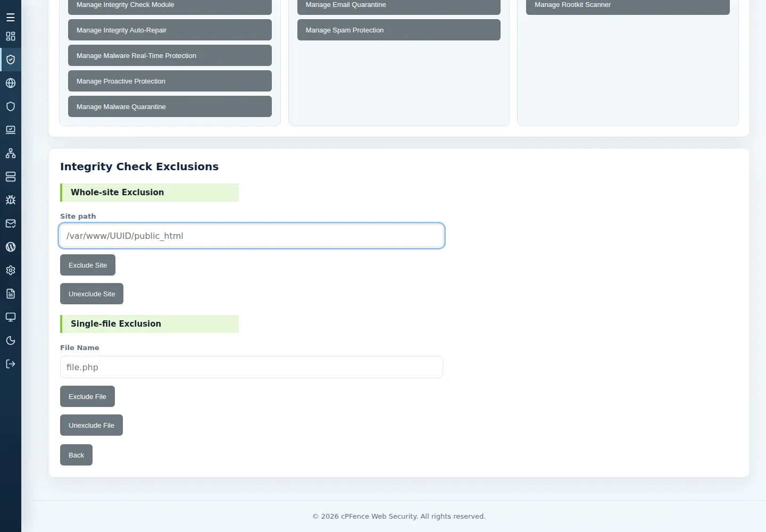Open the hamburger menu in the sidebar

[x=11, y=18]
